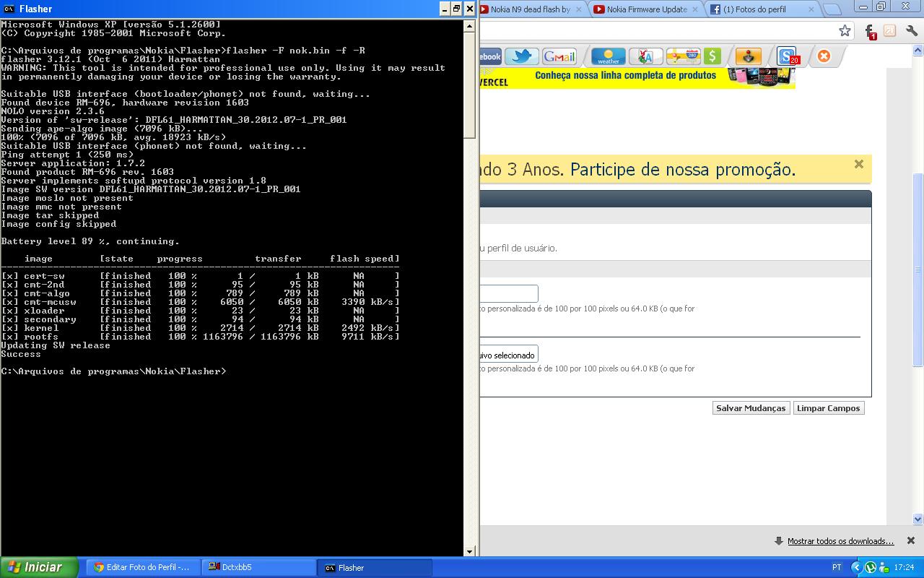Viewport: 924px width, 578px height.
Task: Close the downloads bar
Action: click(x=911, y=540)
